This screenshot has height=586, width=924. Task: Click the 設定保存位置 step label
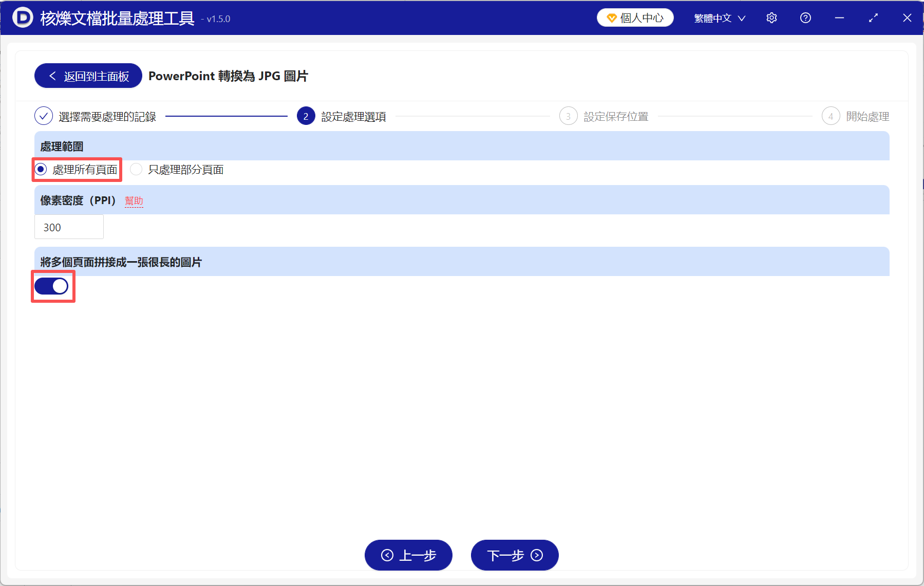(616, 116)
